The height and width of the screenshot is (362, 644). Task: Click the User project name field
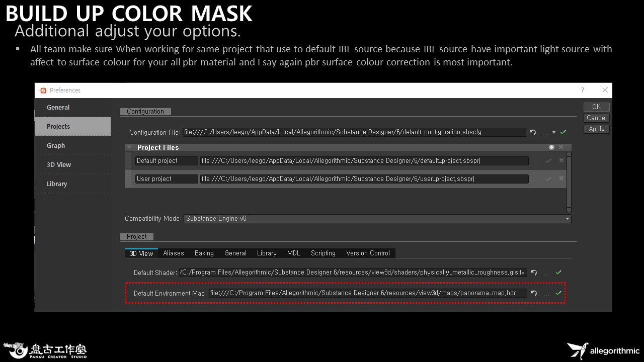pyautogui.click(x=167, y=178)
